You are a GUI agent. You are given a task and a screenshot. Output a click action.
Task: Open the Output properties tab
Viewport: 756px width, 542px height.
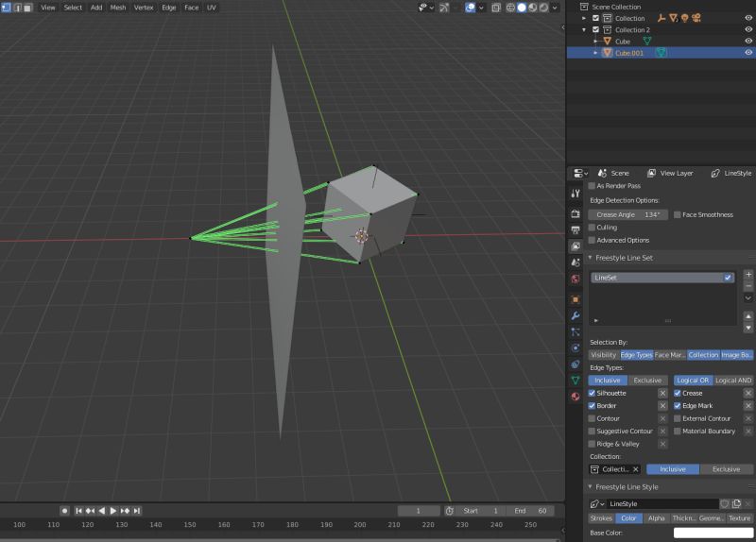pos(576,229)
